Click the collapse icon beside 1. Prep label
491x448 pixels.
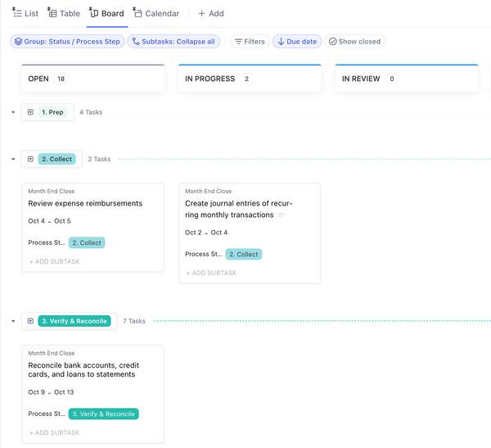(30, 112)
